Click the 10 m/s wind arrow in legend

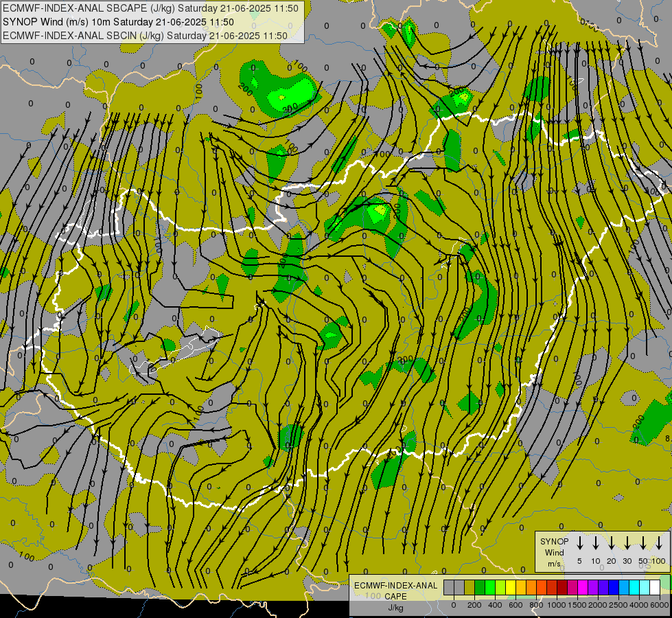pyautogui.click(x=595, y=543)
